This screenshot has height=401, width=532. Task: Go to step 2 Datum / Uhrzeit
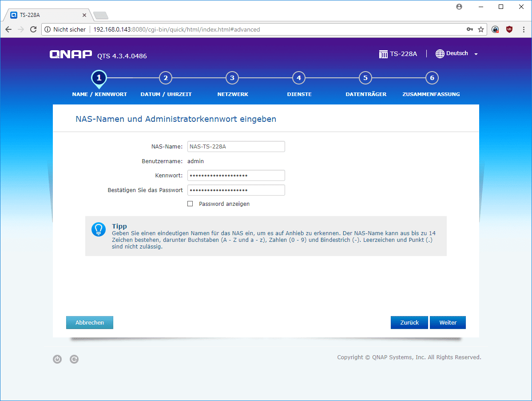pos(166,78)
